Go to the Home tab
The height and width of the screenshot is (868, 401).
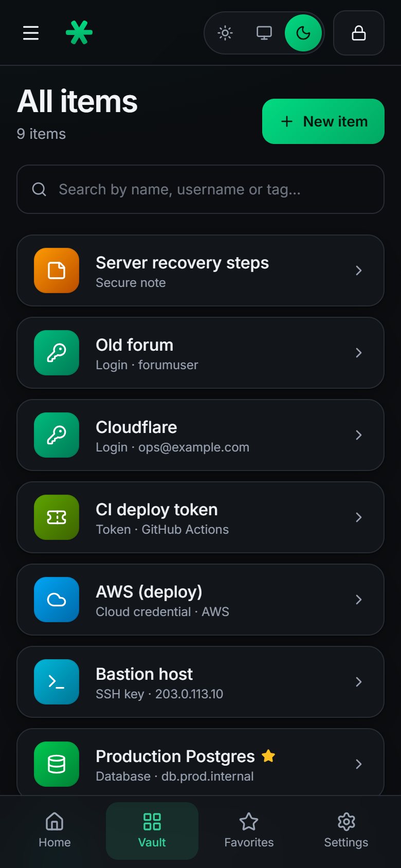click(x=54, y=830)
